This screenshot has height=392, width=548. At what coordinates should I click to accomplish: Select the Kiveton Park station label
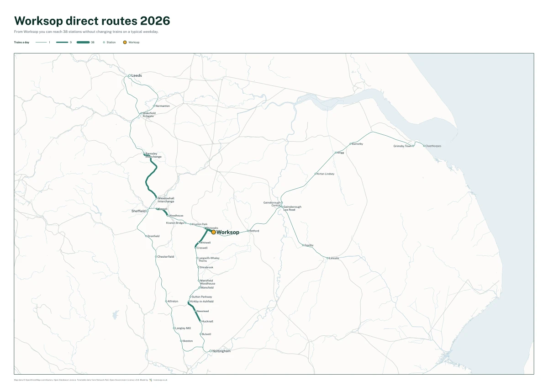[x=200, y=224]
